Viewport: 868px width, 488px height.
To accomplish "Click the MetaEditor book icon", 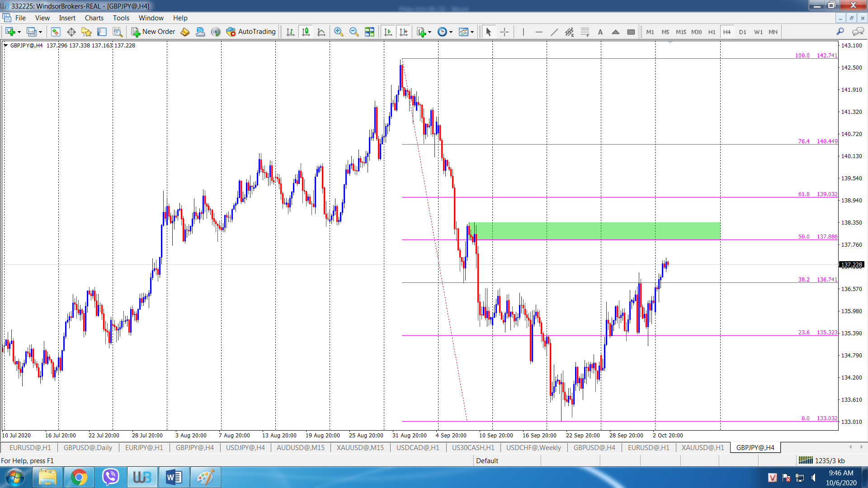I will coord(185,32).
